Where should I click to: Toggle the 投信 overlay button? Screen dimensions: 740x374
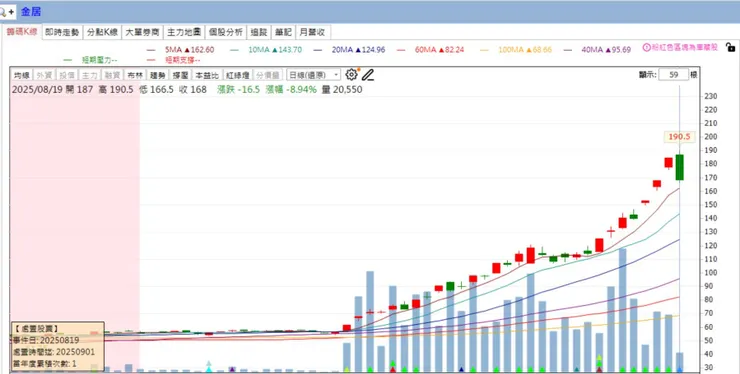[67, 75]
